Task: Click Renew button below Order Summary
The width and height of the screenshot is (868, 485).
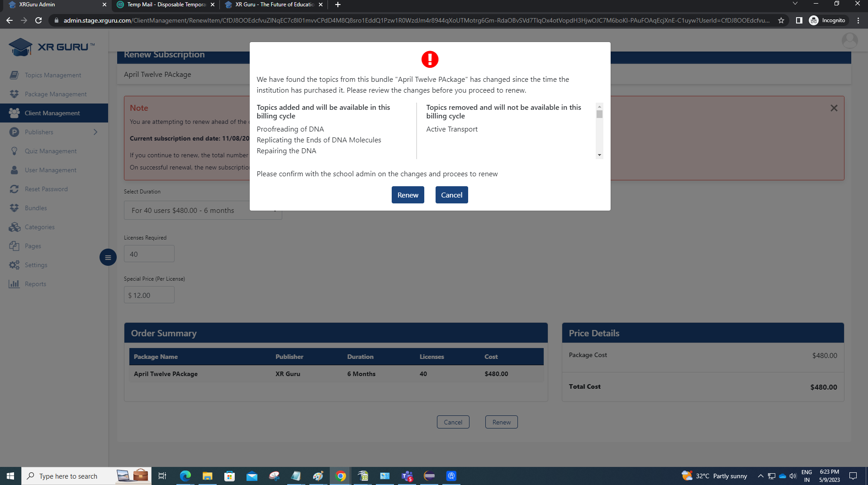Action: click(501, 422)
